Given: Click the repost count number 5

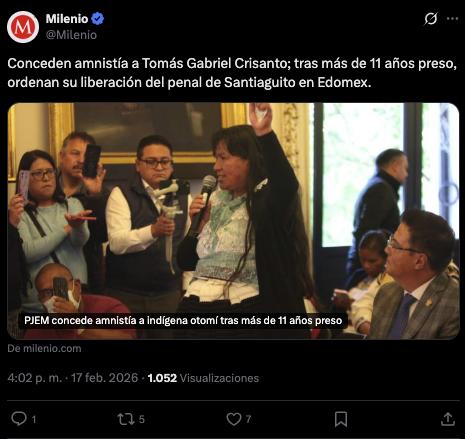Looking at the screenshot, I should click(142, 419).
